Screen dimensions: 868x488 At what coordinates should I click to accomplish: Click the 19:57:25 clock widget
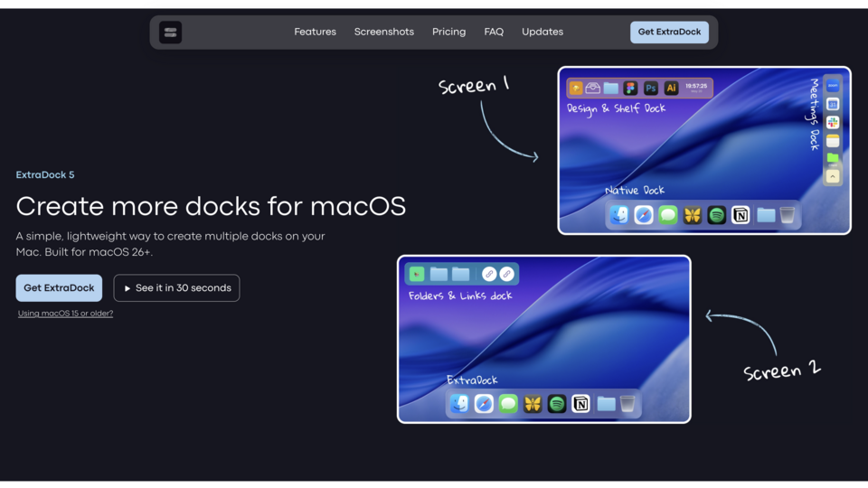click(696, 88)
